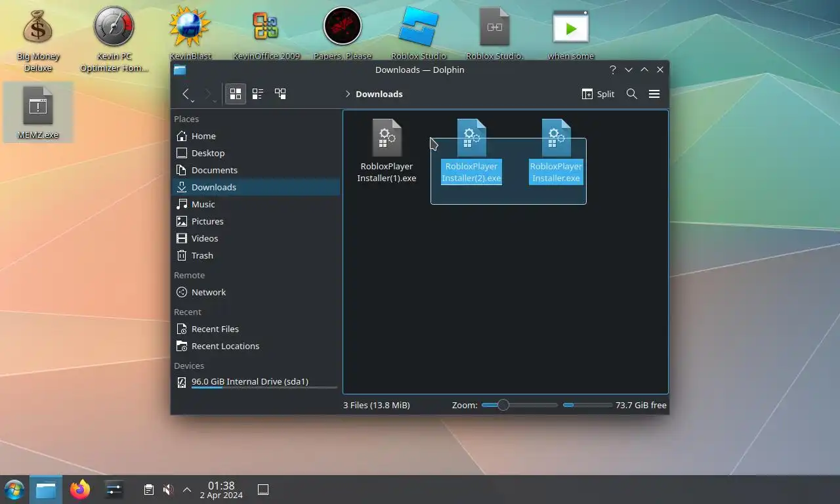Open the blue Roblox Studio desktop icon
Image resolution: width=840 pixels, height=504 pixels.
point(419,34)
